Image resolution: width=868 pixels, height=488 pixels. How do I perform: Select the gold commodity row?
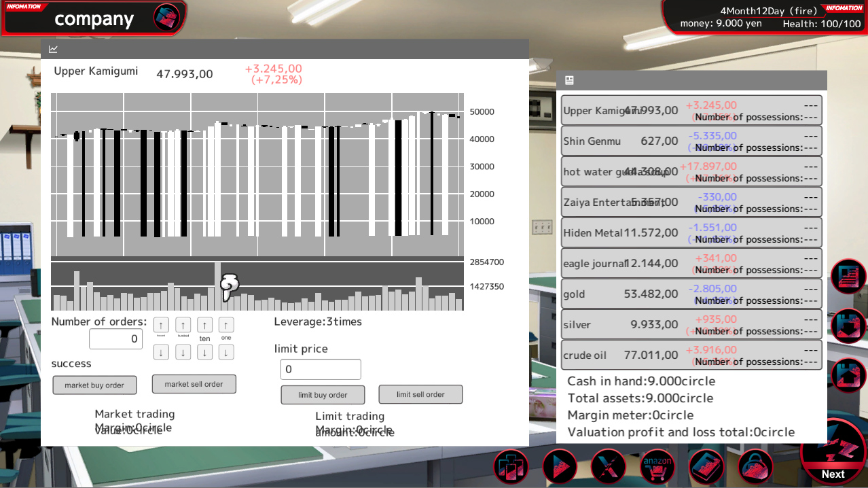click(691, 294)
